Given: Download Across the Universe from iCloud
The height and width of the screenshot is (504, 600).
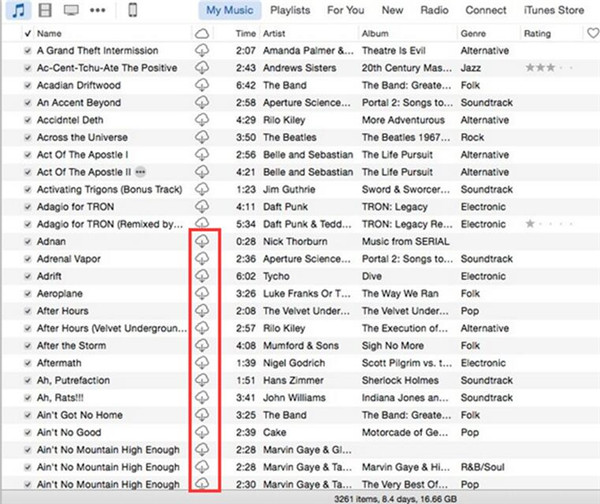Looking at the screenshot, I should point(202,137).
